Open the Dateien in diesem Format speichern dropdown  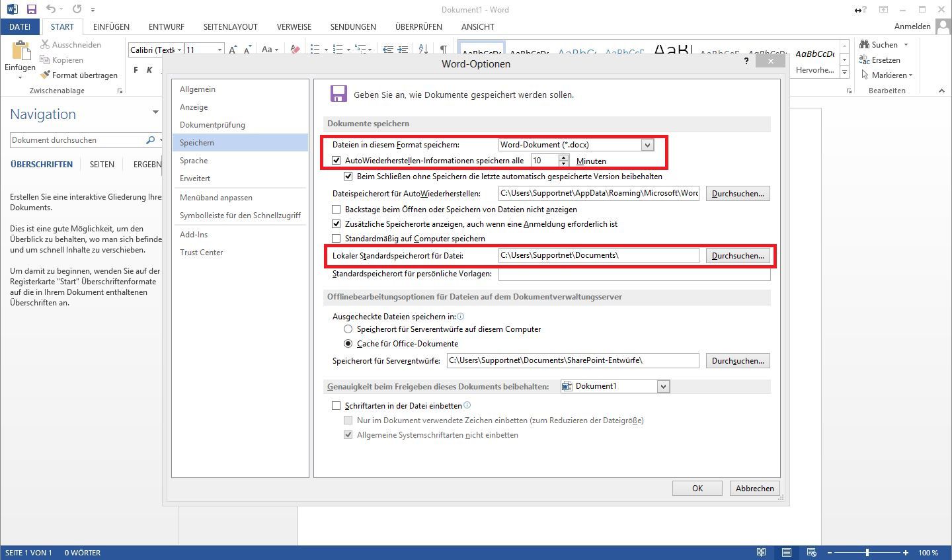pyautogui.click(x=646, y=144)
